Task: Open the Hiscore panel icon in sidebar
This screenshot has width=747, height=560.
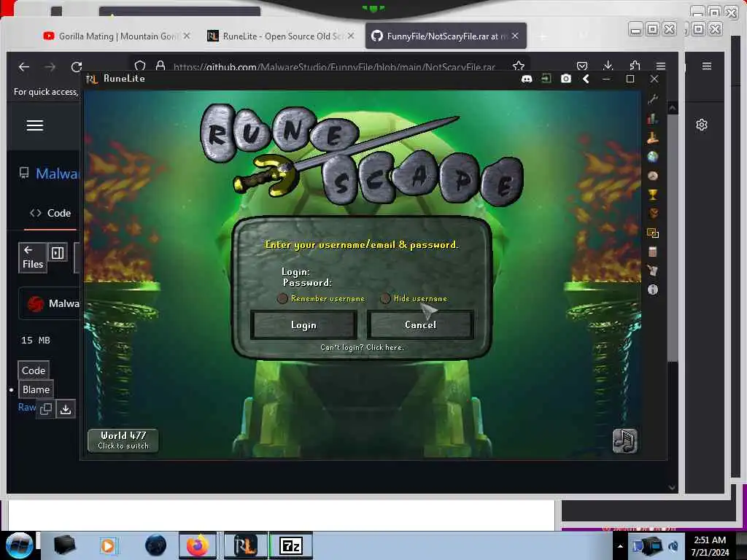Action: click(x=653, y=138)
